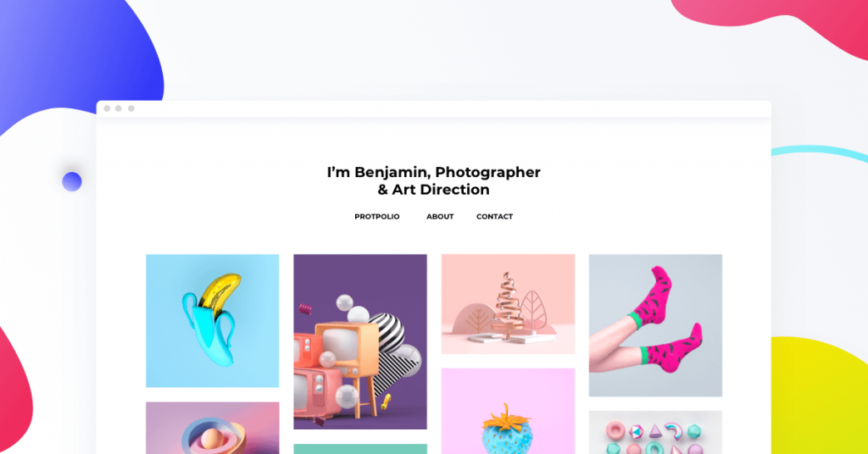Screen dimensions: 868x454
Task: Click the second gray window dot
Action: (119, 108)
